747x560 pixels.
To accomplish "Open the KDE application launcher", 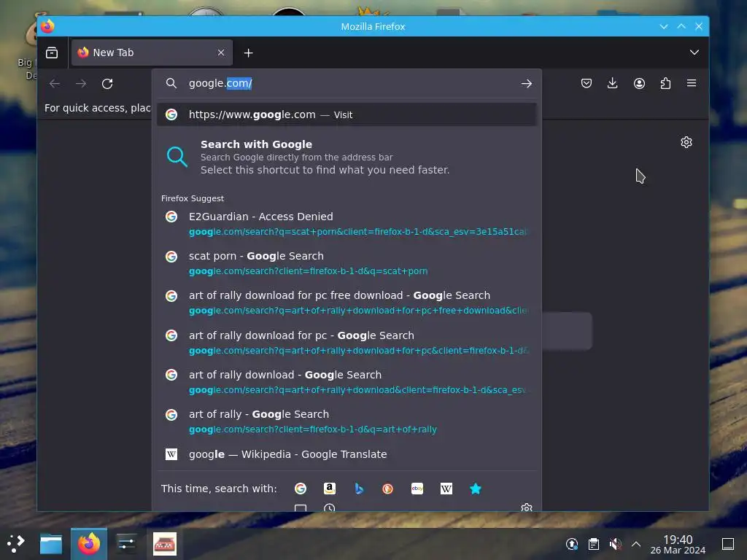I will pos(16,543).
